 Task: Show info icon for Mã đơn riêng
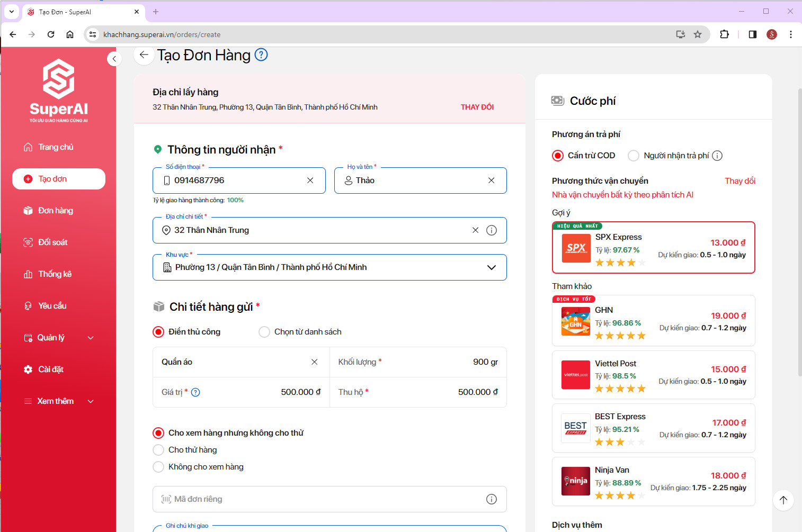492,499
